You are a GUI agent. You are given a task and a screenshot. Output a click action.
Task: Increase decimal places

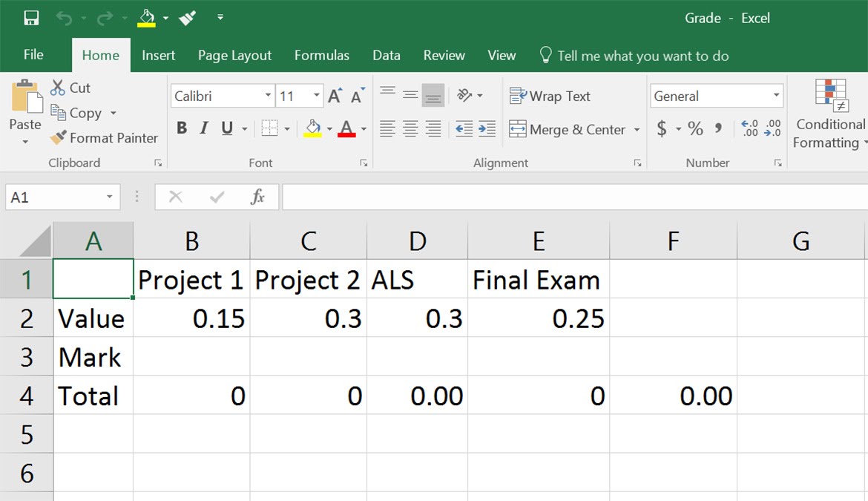tap(749, 128)
